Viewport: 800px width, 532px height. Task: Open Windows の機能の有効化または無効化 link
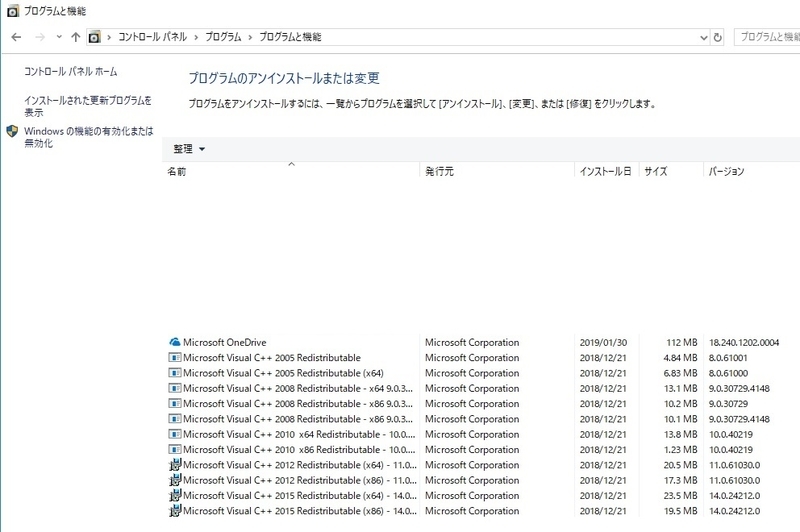coord(89,137)
